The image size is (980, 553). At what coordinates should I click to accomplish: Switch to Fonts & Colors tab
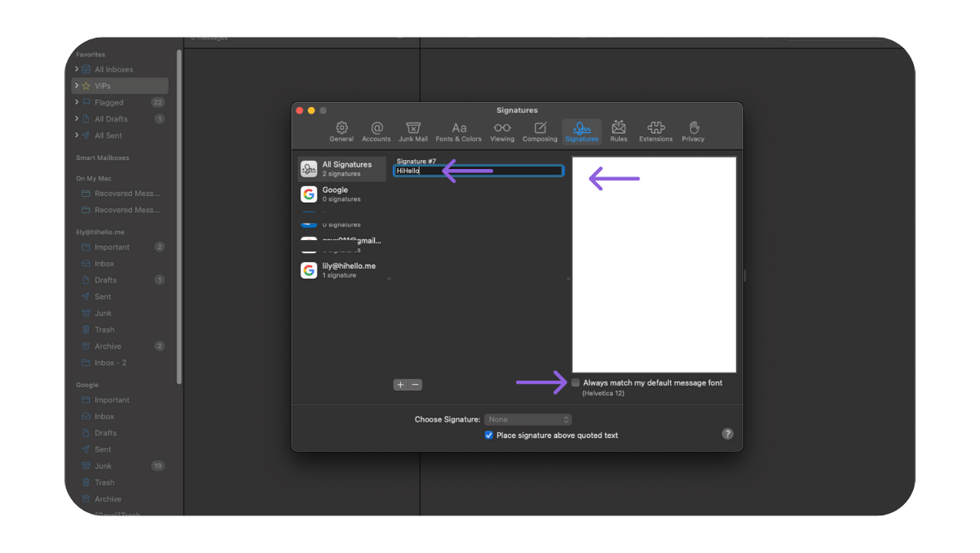[459, 131]
